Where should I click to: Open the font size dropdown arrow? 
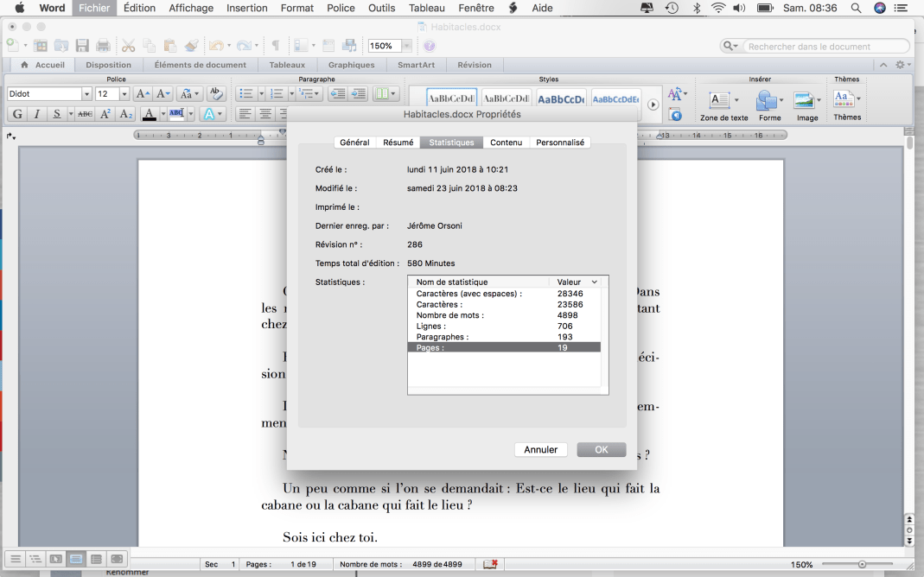(124, 94)
